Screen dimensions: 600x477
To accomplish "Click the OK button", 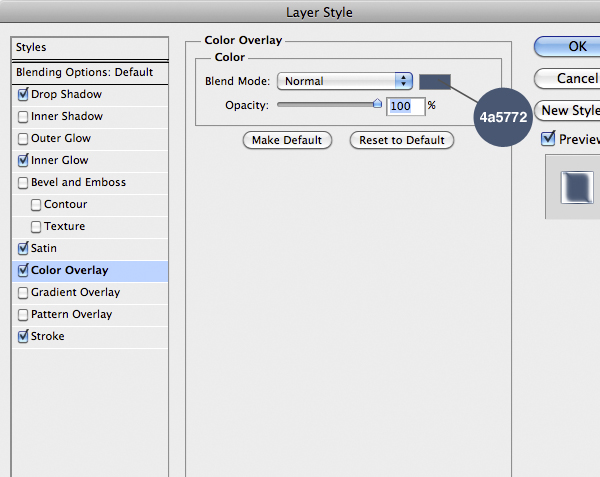I will pyautogui.click(x=570, y=46).
